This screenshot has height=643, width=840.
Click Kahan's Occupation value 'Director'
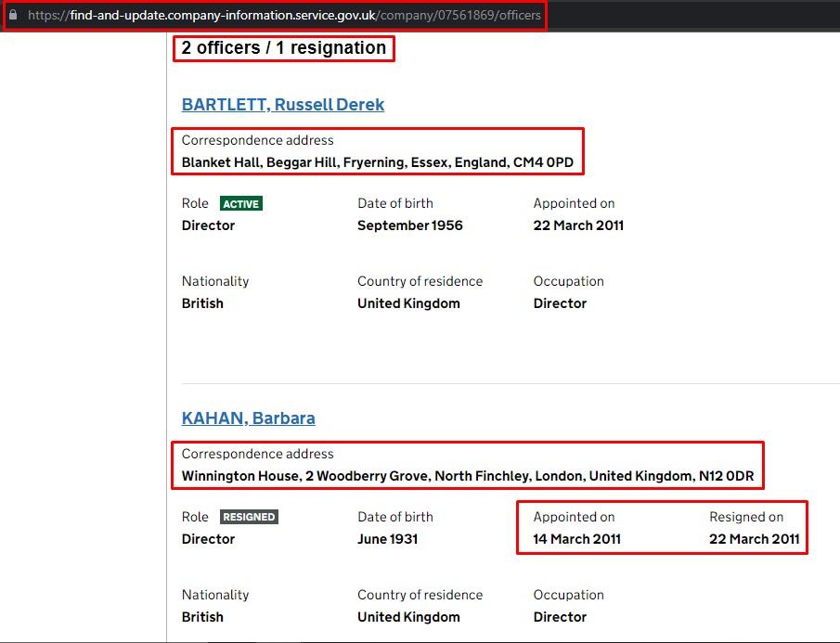click(560, 617)
